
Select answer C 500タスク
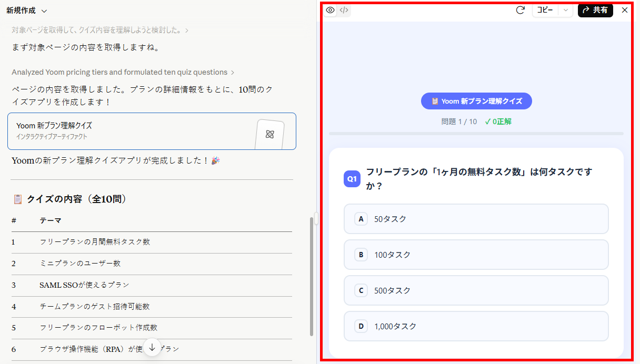click(476, 290)
